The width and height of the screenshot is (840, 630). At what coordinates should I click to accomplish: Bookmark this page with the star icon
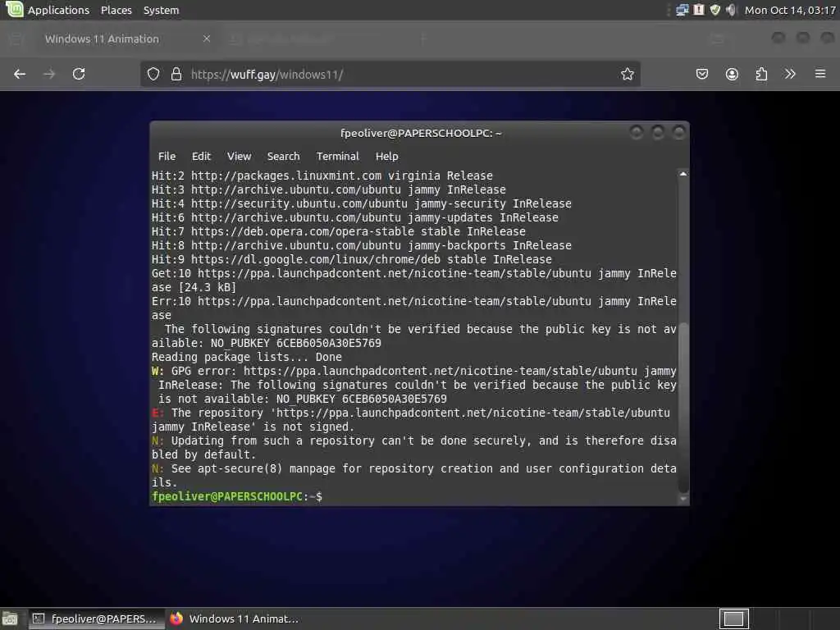628,74
